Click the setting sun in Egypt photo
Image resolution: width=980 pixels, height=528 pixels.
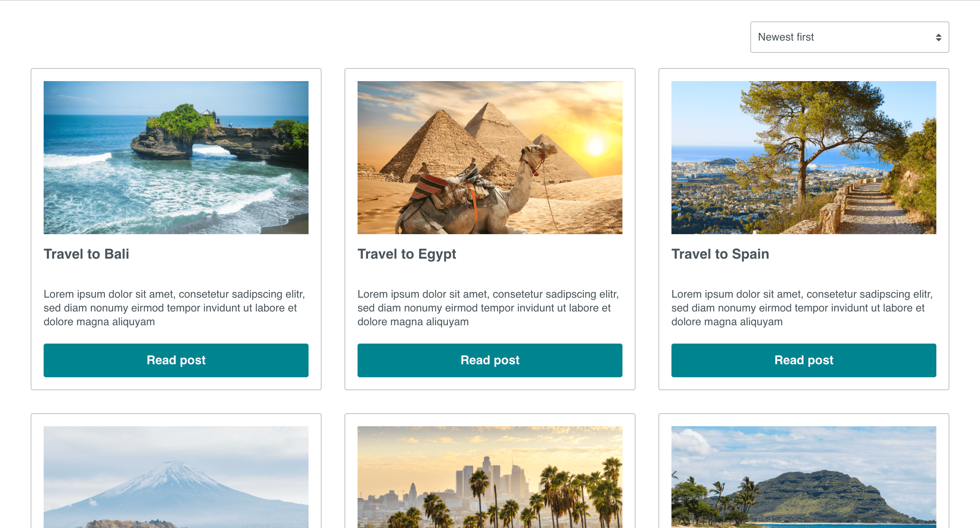(595, 147)
